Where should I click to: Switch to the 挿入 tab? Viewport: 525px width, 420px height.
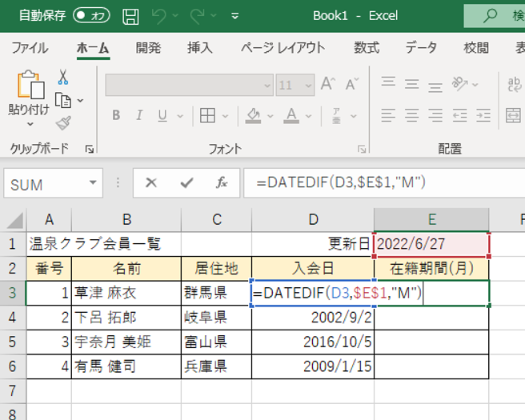[199, 48]
